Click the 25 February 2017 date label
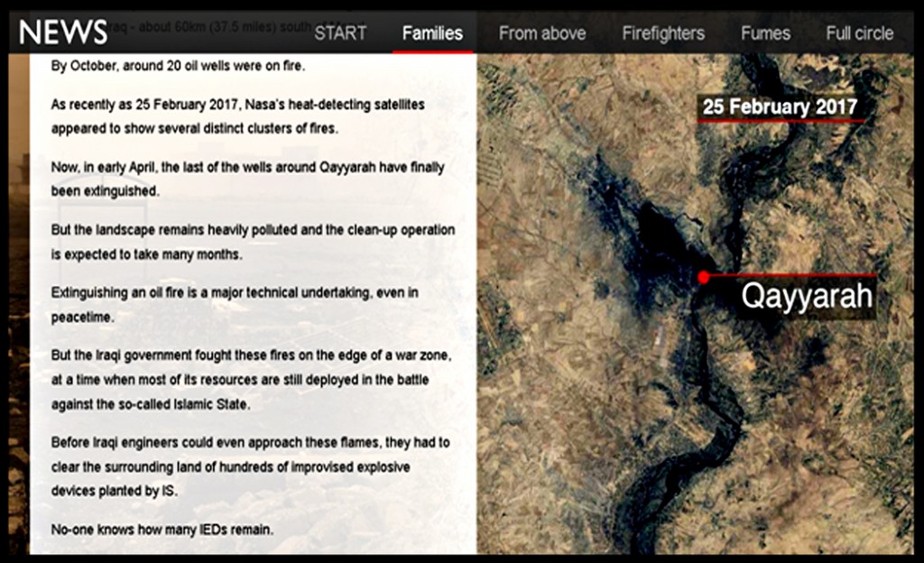This screenshot has width=924, height=563. (781, 107)
